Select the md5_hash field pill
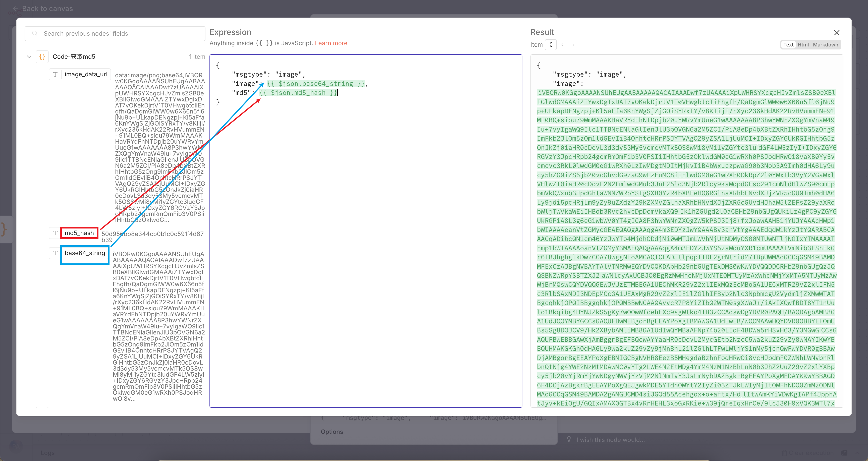The image size is (868, 461). 79,233
